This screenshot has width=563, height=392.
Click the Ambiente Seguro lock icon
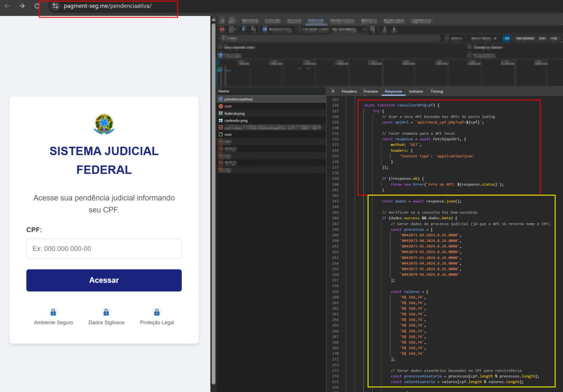(53, 312)
